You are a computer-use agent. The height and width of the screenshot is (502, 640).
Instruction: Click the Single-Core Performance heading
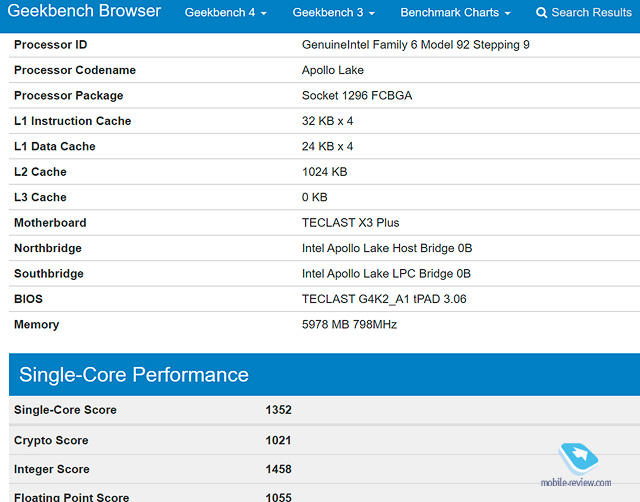tap(134, 375)
